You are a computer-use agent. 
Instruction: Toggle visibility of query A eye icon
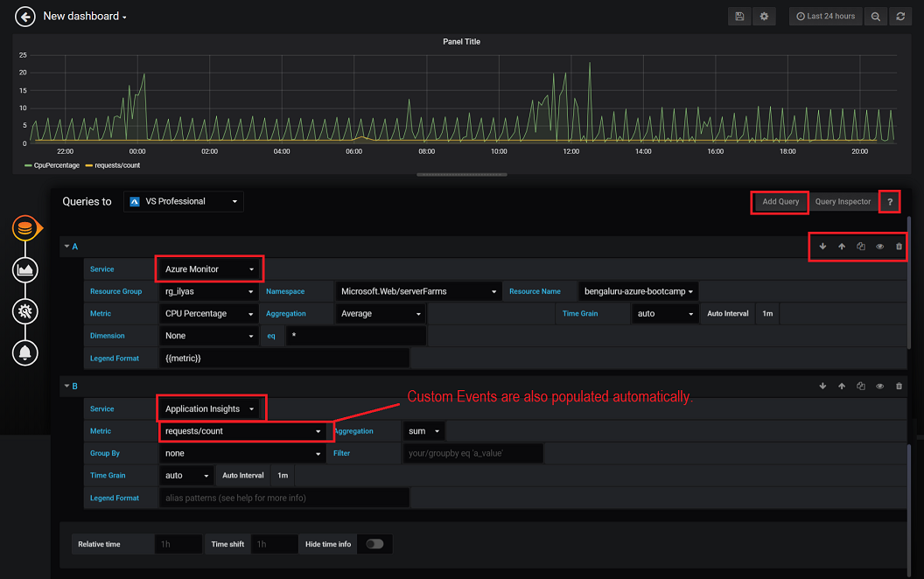pos(879,247)
